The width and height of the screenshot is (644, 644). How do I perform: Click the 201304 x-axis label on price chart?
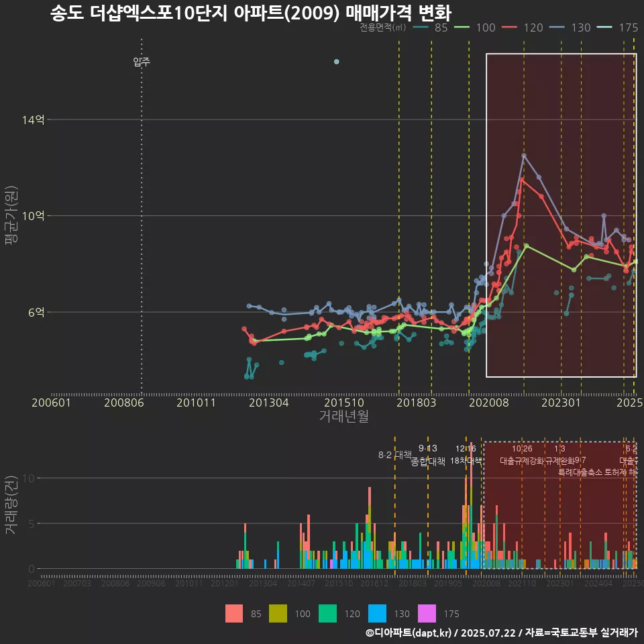tap(268, 402)
